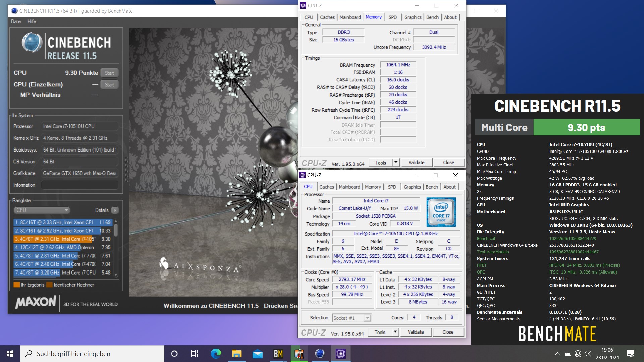Select the 3.20 GHz Core i7 ranking row

63,273
